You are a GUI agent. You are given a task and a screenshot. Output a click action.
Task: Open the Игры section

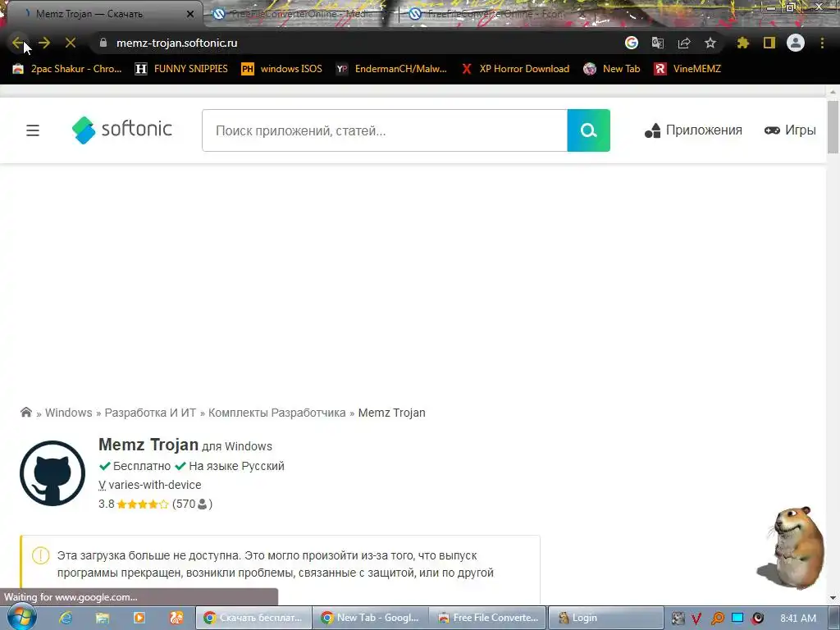[x=790, y=130]
